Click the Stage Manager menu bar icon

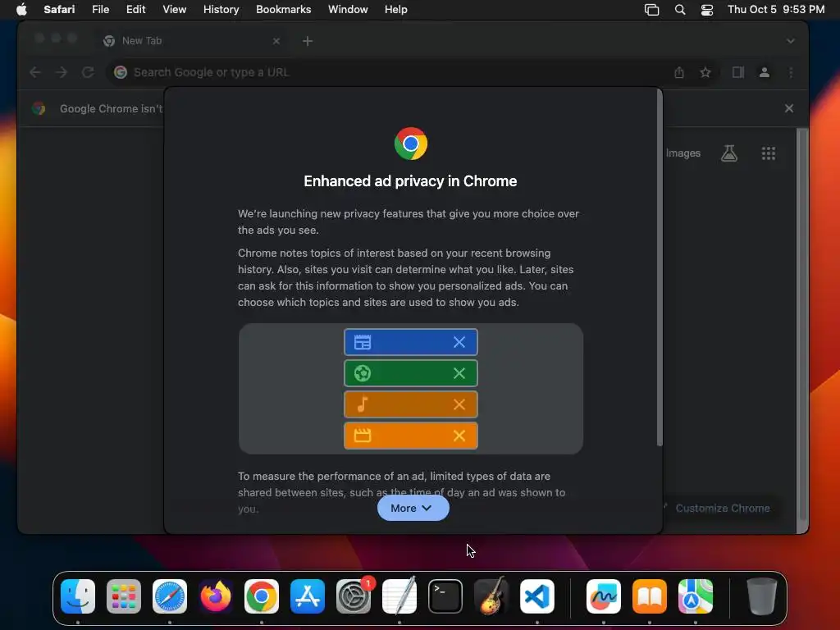pos(651,10)
